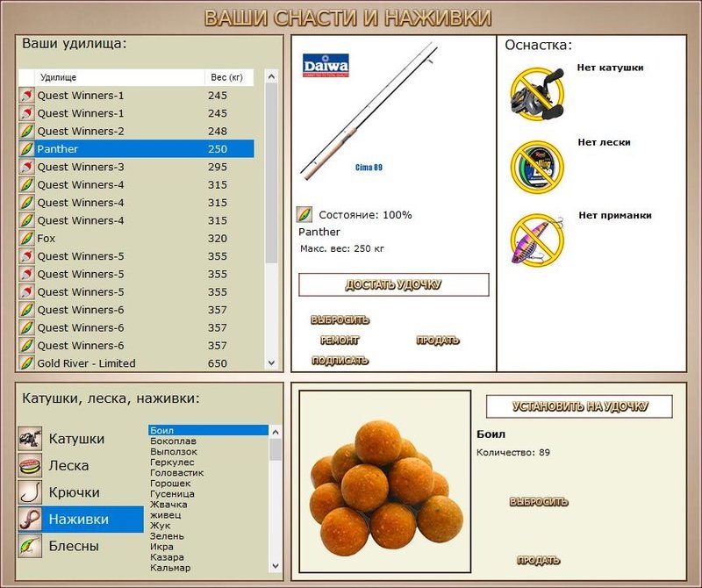Select живец in the bait list

point(208,515)
